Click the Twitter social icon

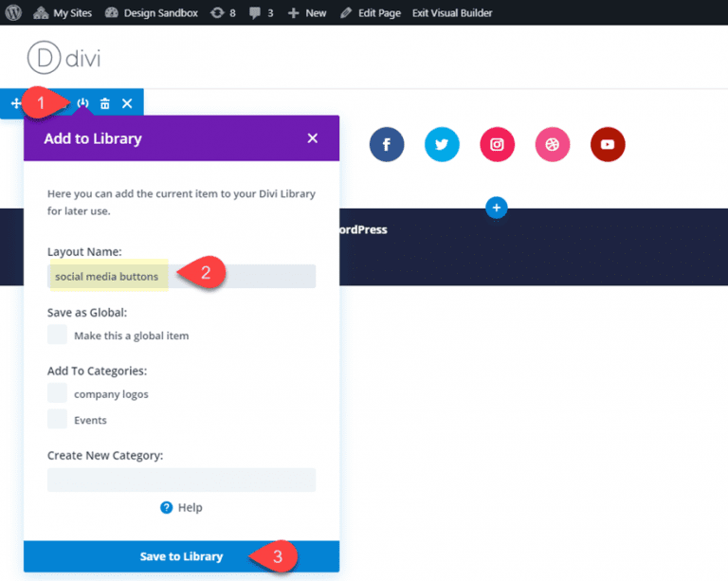point(442,145)
